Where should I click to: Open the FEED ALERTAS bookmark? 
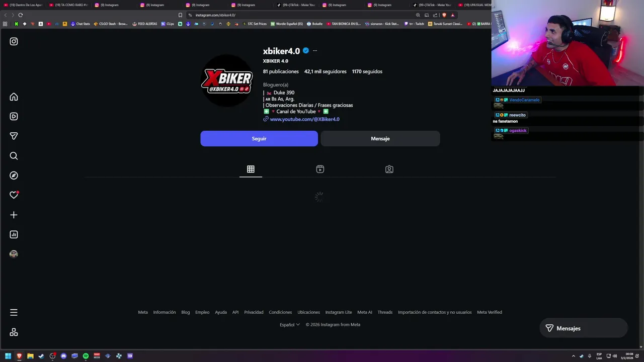(145, 24)
